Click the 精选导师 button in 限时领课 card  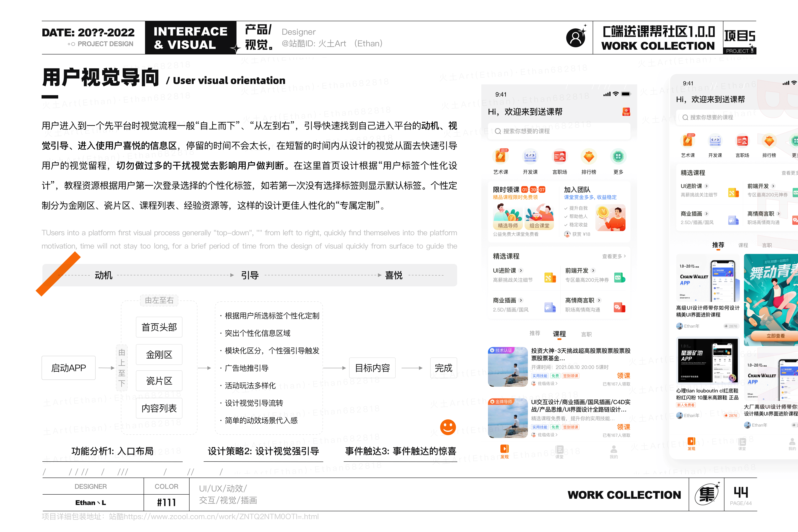(x=507, y=225)
